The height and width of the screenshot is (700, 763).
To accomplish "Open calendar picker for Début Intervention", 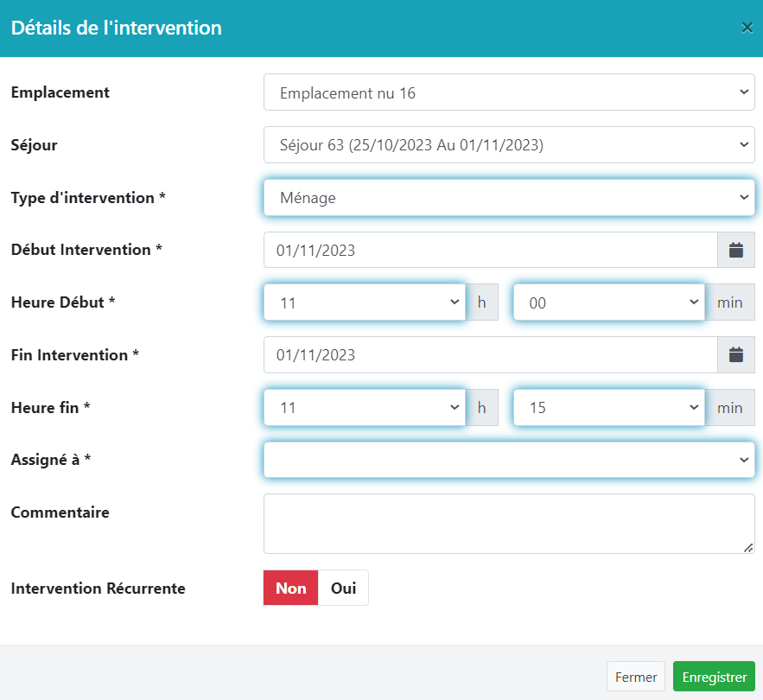I will [x=735, y=250].
